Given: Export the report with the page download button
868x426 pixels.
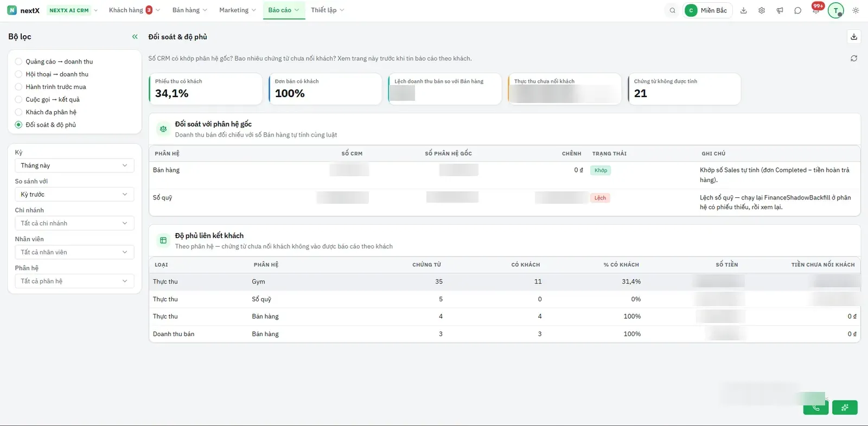Looking at the screenshot, I should click(x=854, y=36).
